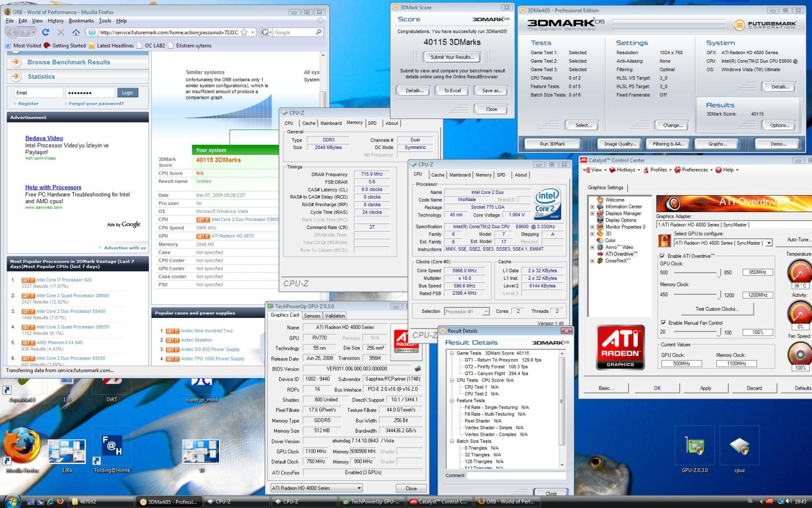Open Catalyst Profiles menu

coord(658,170)
